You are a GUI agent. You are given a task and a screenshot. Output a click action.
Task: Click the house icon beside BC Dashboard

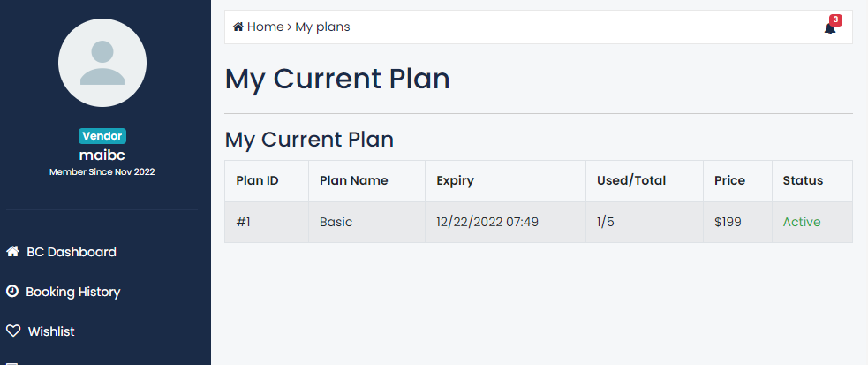pos(12,252)
